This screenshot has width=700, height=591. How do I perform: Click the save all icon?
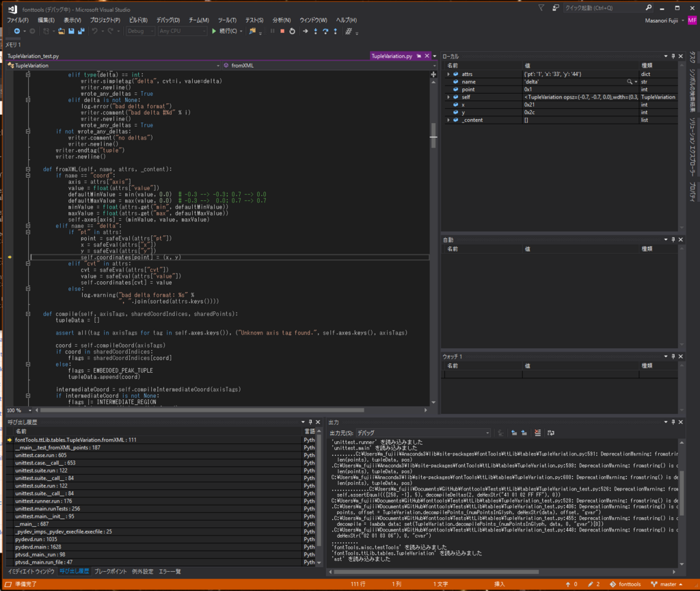81,31
